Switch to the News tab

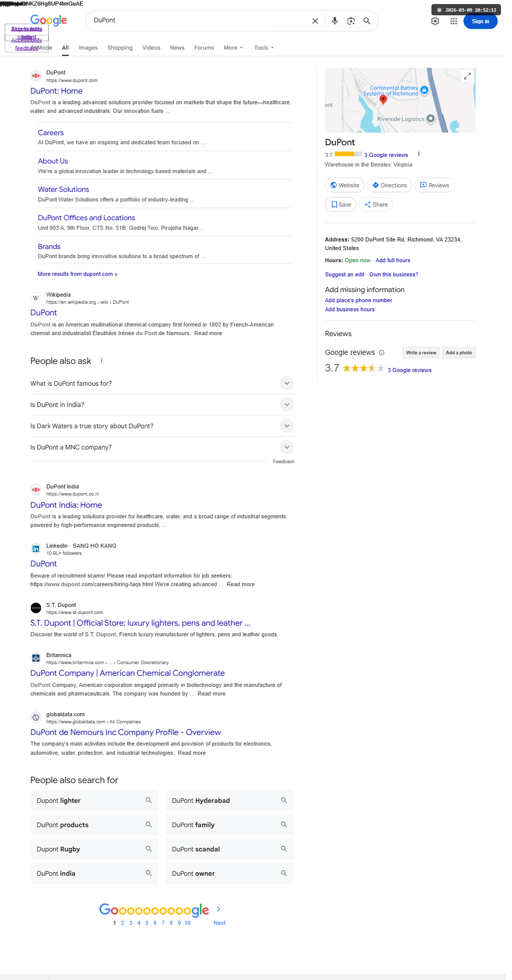(x=177, y=48)
